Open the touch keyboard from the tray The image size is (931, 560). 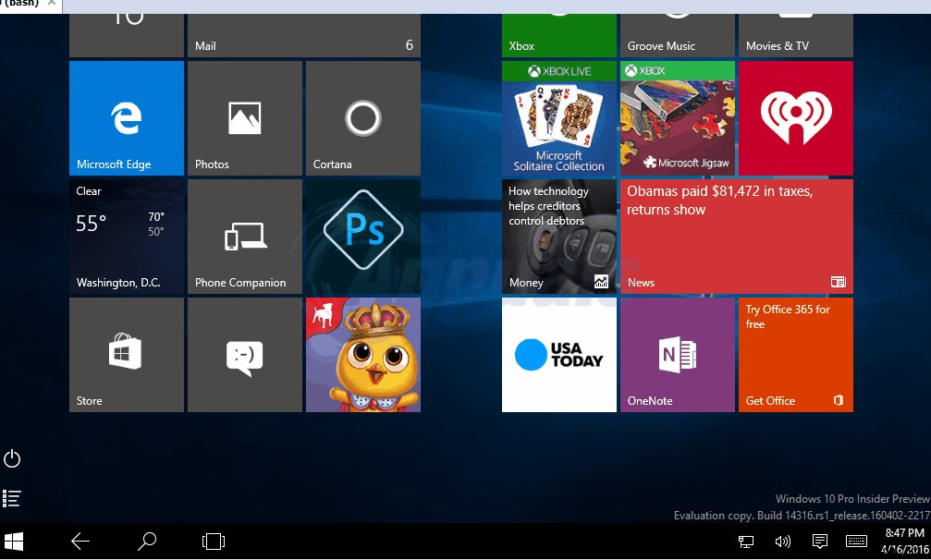(x=855, y=541)
